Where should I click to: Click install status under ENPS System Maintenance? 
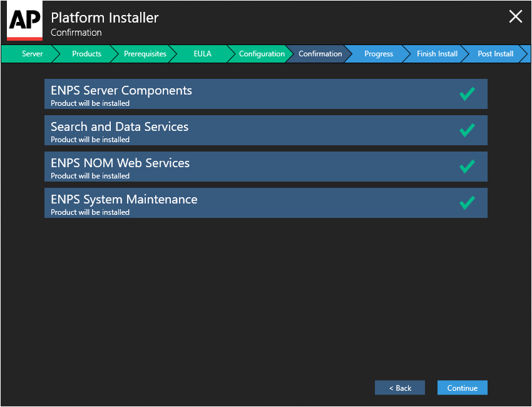(x=90, y=212)
